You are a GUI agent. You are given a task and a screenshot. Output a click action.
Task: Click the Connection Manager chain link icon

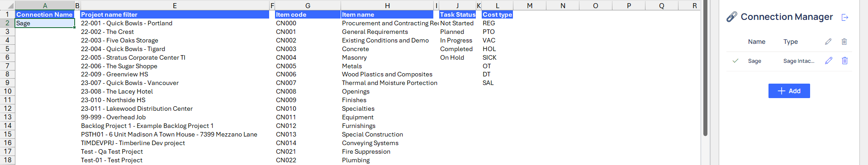[x=731, y=17]
